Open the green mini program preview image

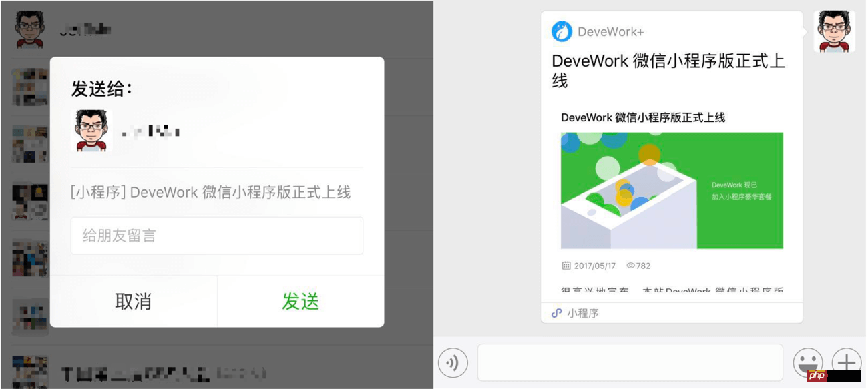click(672, 190)
